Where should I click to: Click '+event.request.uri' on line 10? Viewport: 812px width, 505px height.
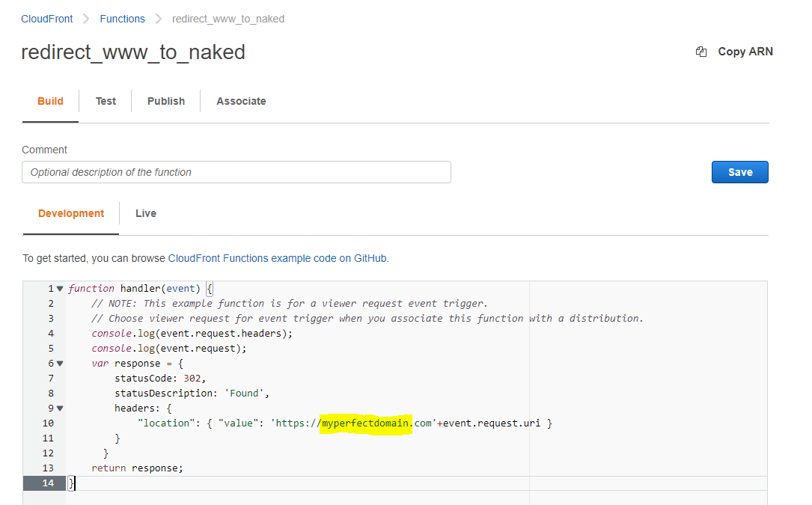[x=489, y=423]
